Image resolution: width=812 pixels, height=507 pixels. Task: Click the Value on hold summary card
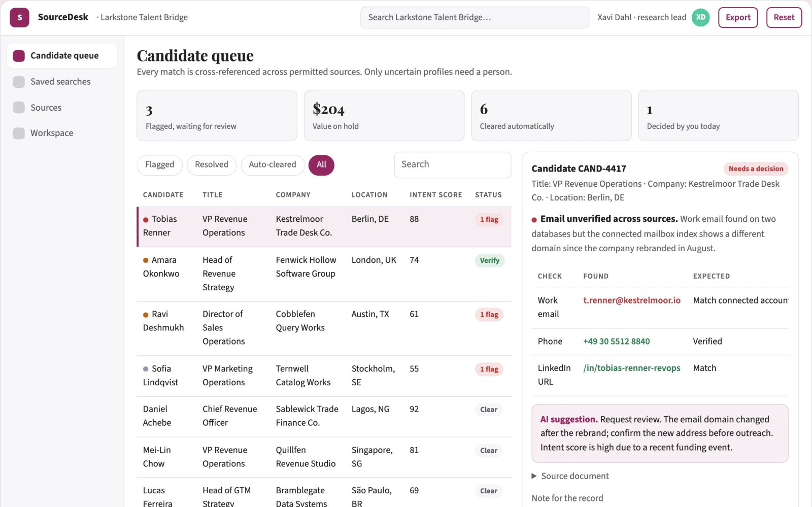[x=384, y=116]
